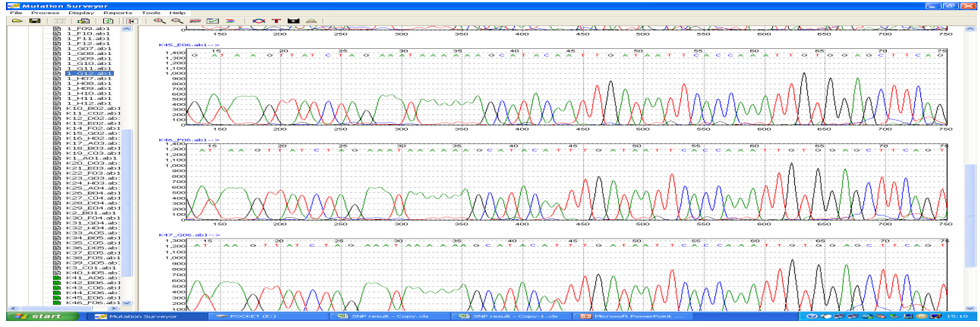Click file tree scroll down arrow
Viewport: 980px width, 327px height.
click(127, 303)
